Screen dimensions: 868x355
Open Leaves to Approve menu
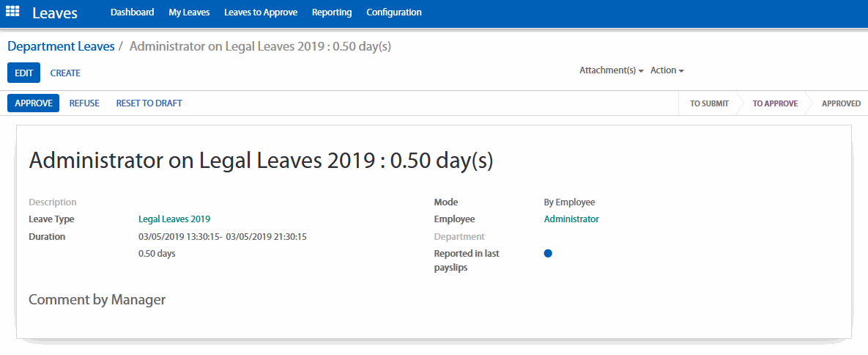261,12
